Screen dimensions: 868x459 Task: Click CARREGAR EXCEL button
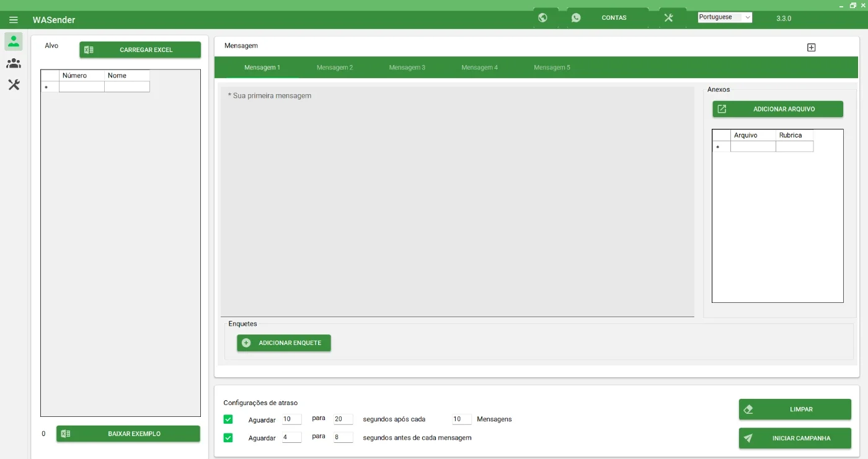(140, 50)
